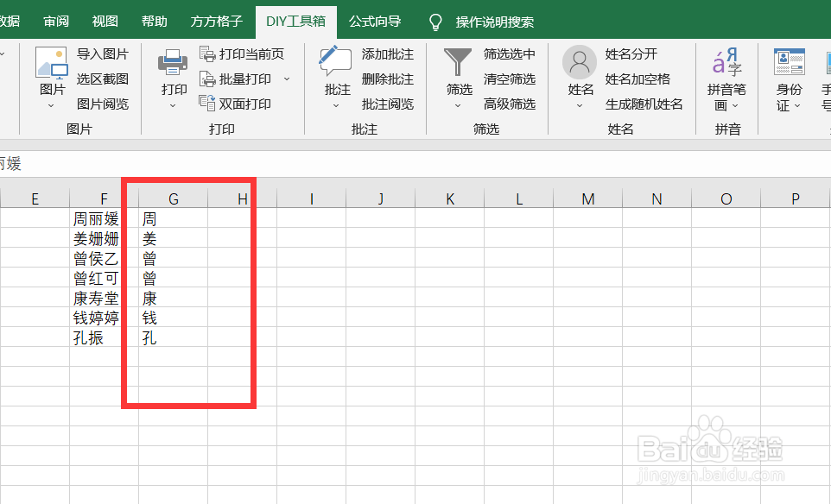Select column G cell with 孔

pyautogui.click(x=174, y=337)
